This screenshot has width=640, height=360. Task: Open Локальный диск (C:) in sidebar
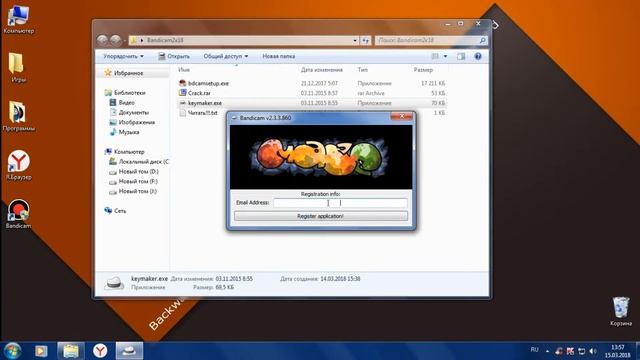pyautogui.click(x=143, y=162)
